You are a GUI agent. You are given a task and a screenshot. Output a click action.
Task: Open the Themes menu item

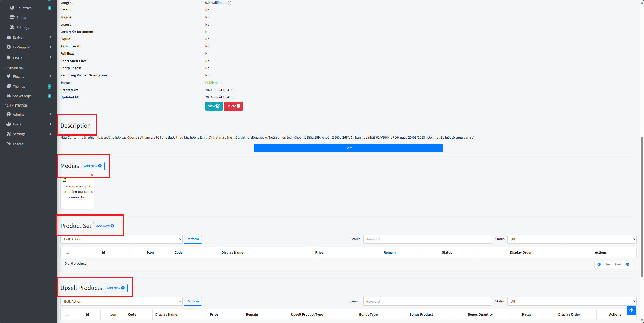(x=19, y=86)
